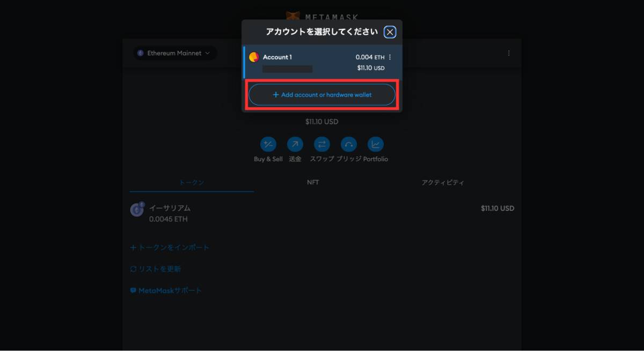Viewport: 644px width, 351px height.
Task: Open the Portfolio icon
Action: pos(376,144)
